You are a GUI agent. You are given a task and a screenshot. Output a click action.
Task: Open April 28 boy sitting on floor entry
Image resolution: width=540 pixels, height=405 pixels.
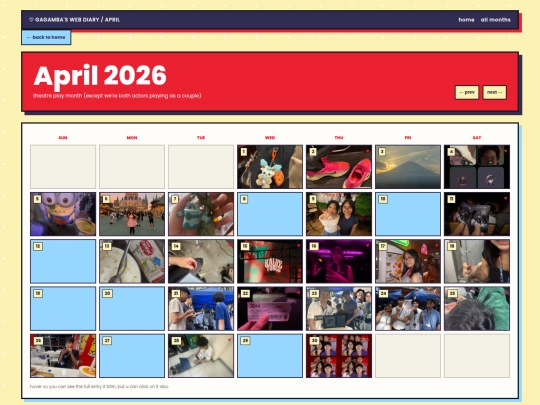click(201, 356)
